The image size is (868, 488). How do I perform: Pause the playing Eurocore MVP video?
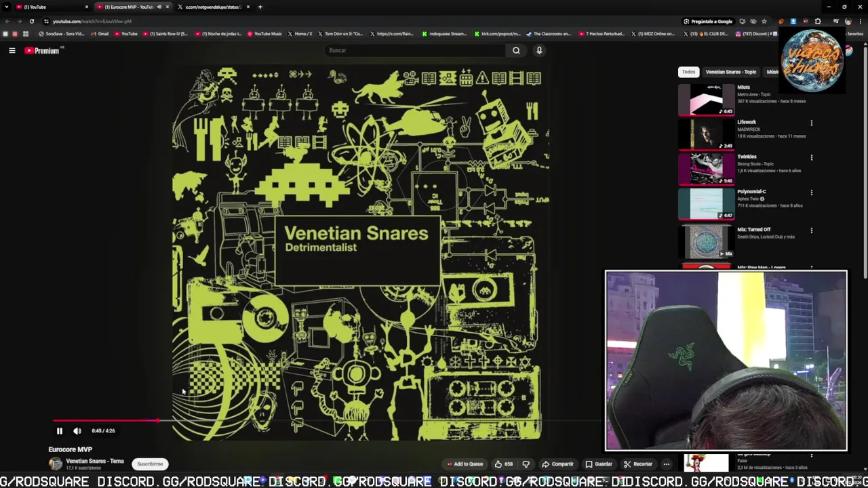click(59, 430)
